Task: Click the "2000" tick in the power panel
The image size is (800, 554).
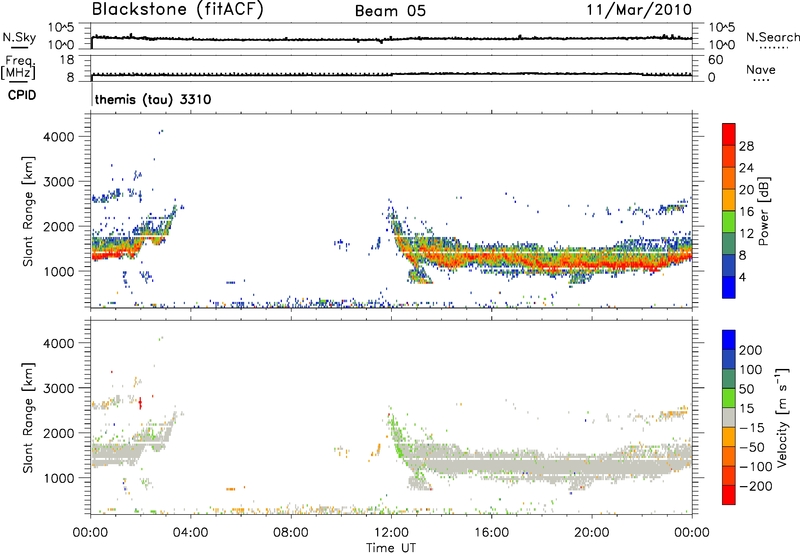Action: 59,226
